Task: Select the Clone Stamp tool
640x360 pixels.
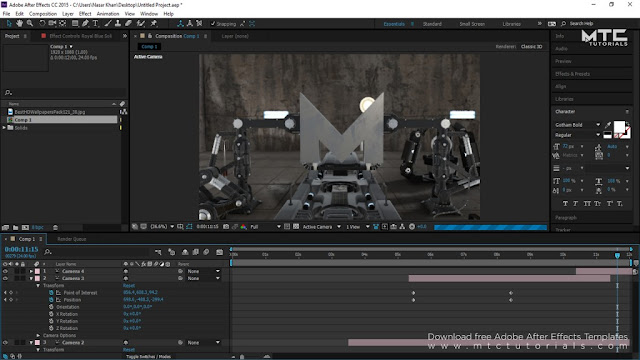Action: [118, 24]
